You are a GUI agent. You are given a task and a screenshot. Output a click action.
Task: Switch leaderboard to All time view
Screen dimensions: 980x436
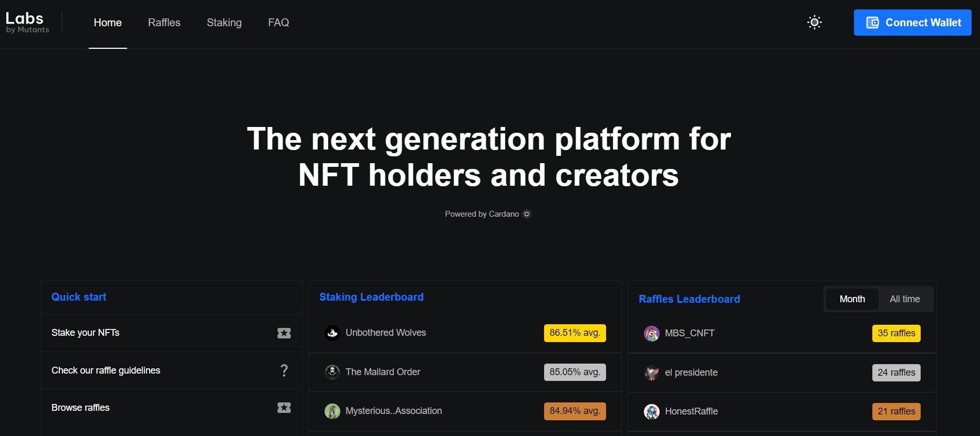(x=904, y=299)
